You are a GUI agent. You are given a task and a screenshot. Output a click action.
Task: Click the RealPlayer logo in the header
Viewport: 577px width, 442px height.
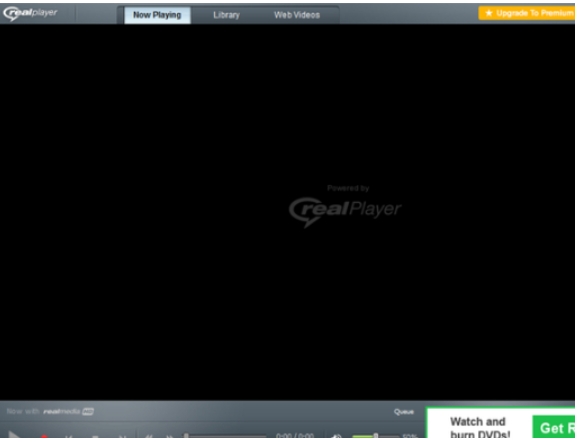30,13
